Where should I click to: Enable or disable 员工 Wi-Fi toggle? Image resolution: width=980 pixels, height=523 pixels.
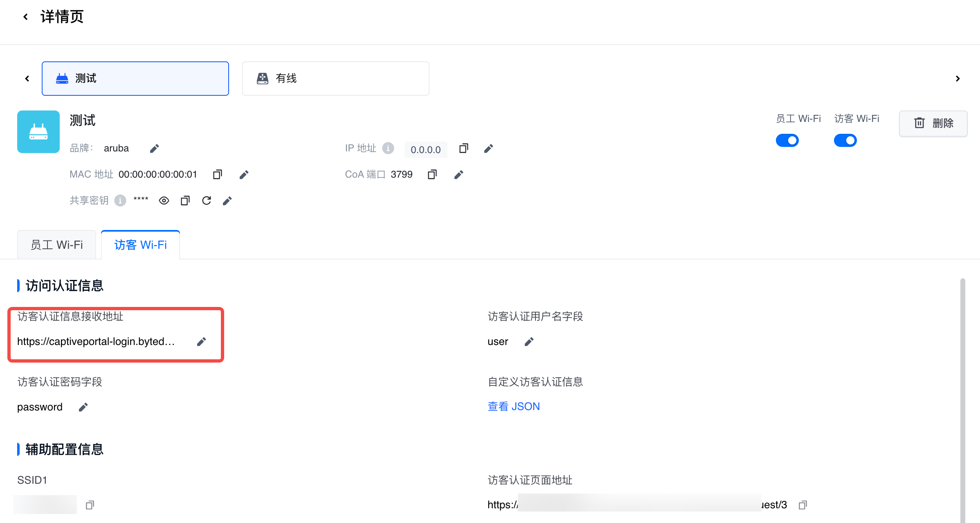787,140
